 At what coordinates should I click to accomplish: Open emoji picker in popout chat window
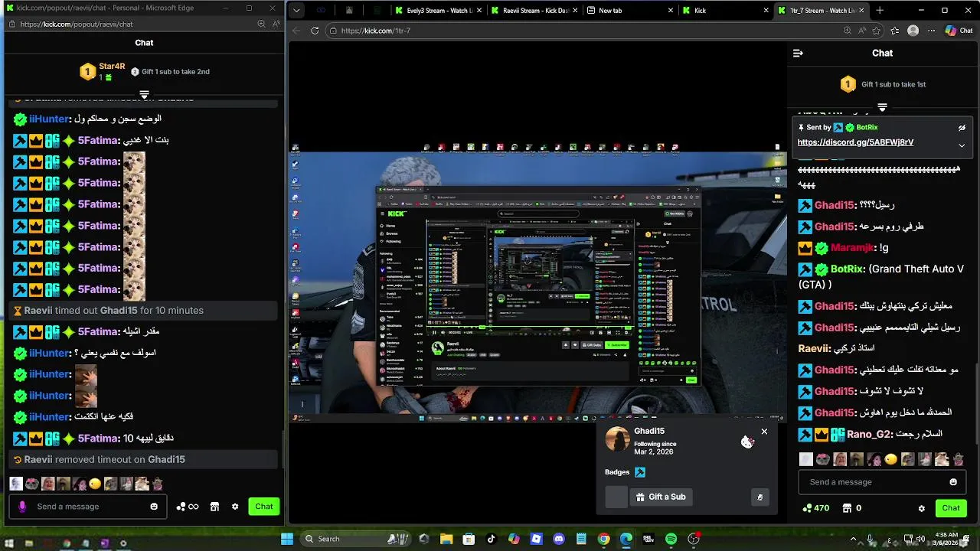point(154,507)
